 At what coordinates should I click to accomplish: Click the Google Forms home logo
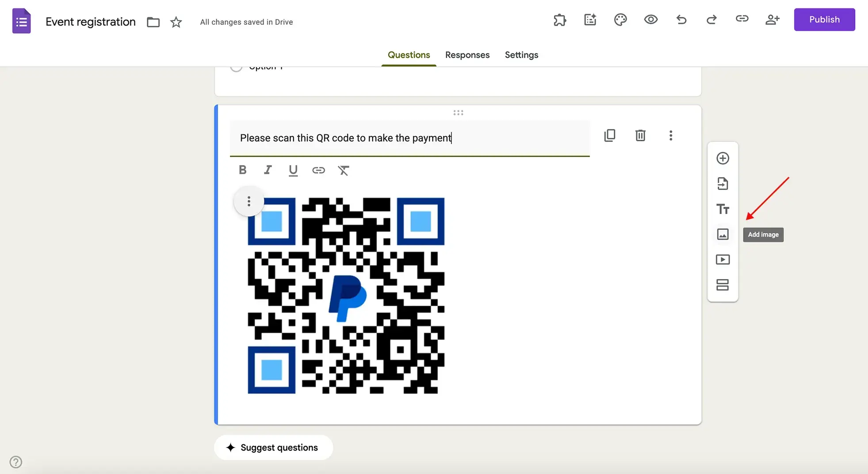tap(21, 21)
